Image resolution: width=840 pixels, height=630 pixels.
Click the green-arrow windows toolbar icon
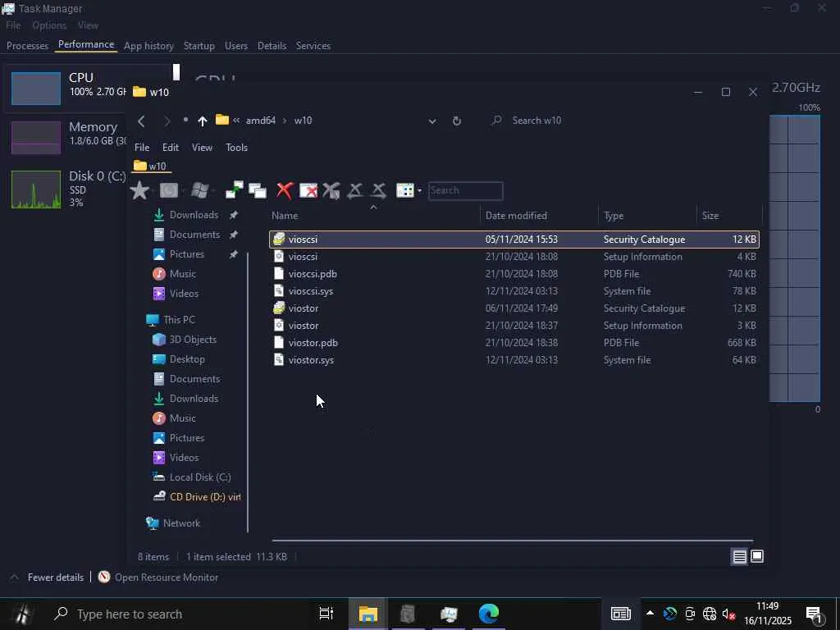click(234, 190)
